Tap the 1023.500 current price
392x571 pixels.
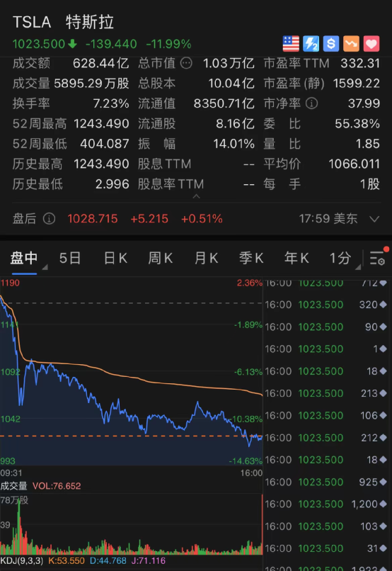pos(38,44)
